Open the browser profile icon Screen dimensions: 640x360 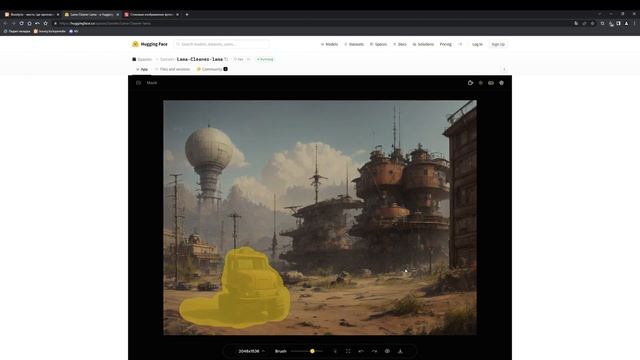627,23
